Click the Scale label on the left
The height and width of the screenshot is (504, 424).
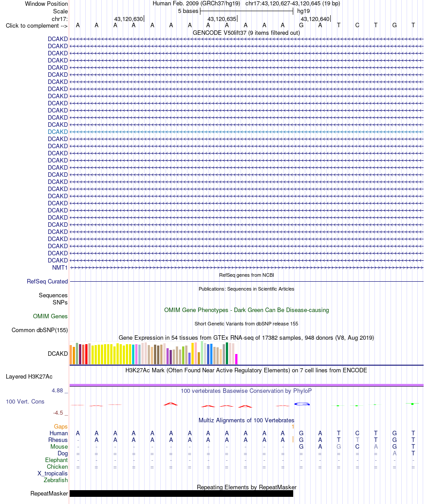60,11
